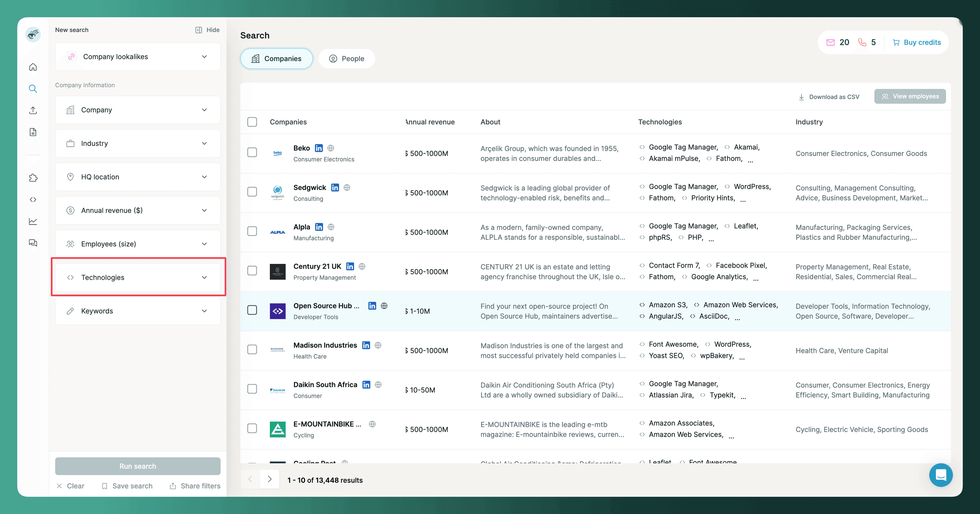Open Sedgwick's website globe icon

tap(347, 187)
